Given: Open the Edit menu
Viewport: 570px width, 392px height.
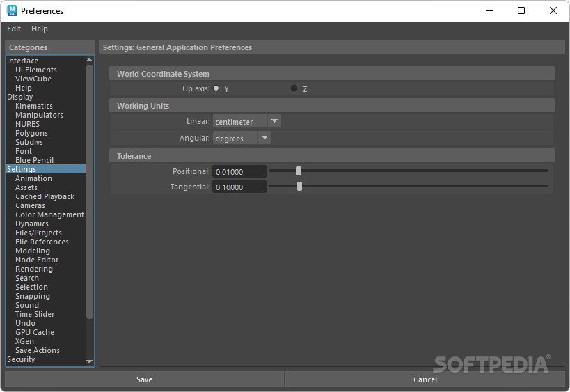Looking at the screenshot, I should tap(14, 29).
